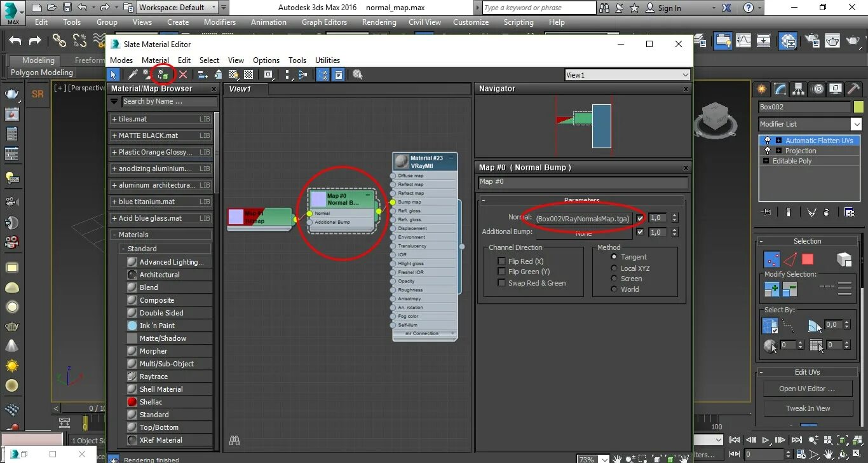This screenshot has width=868, height=463.
Task: Toggle Show Background in Preview checker icon
Action: tap(248, 75)
